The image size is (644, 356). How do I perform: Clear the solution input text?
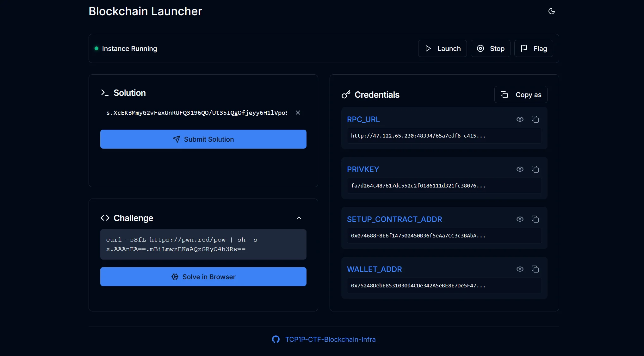(x=298, y=113)
